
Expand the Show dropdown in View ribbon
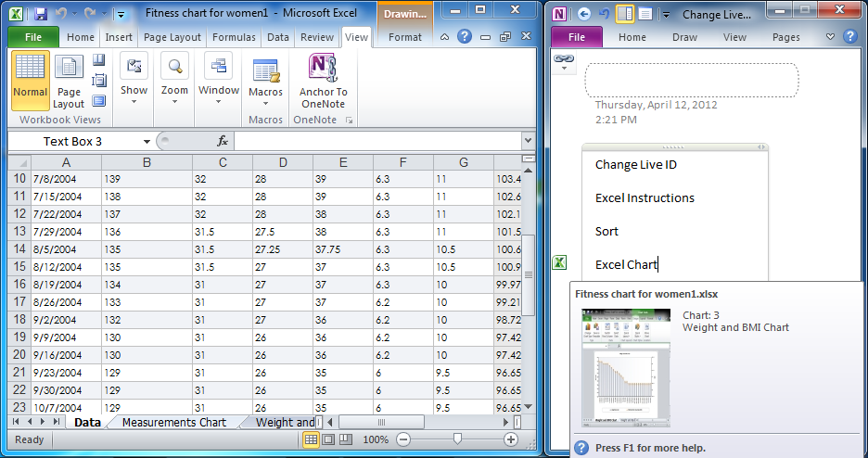tap(134, 81)
